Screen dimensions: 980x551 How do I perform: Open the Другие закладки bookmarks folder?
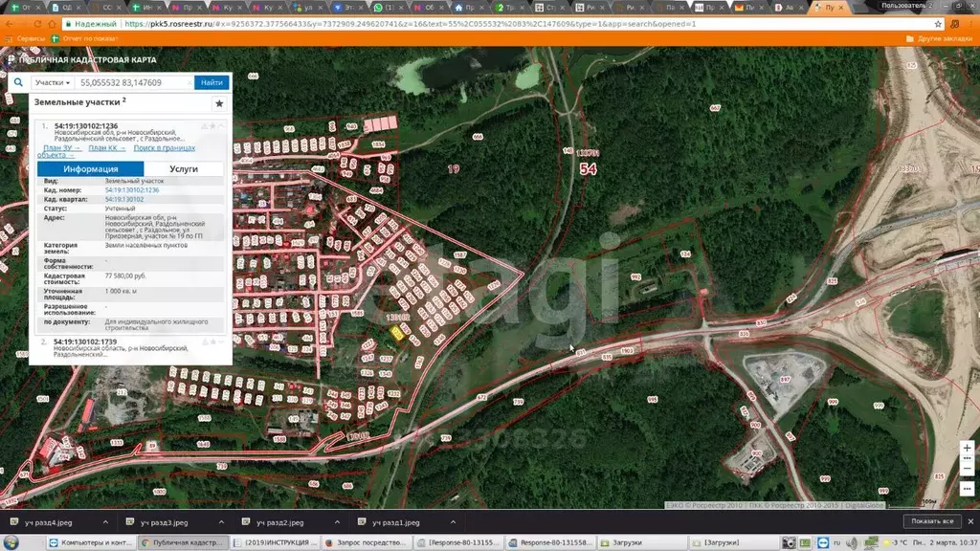tap(939, 39)
